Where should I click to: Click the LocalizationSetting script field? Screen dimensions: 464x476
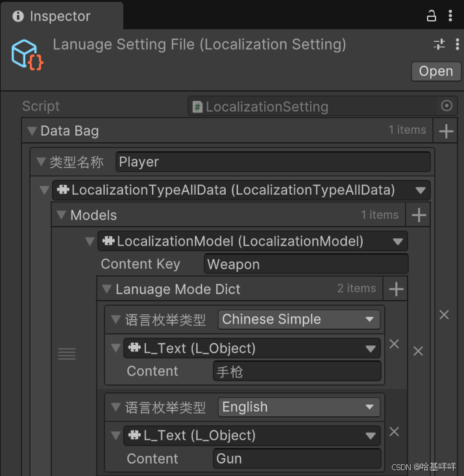click(323, 106)
